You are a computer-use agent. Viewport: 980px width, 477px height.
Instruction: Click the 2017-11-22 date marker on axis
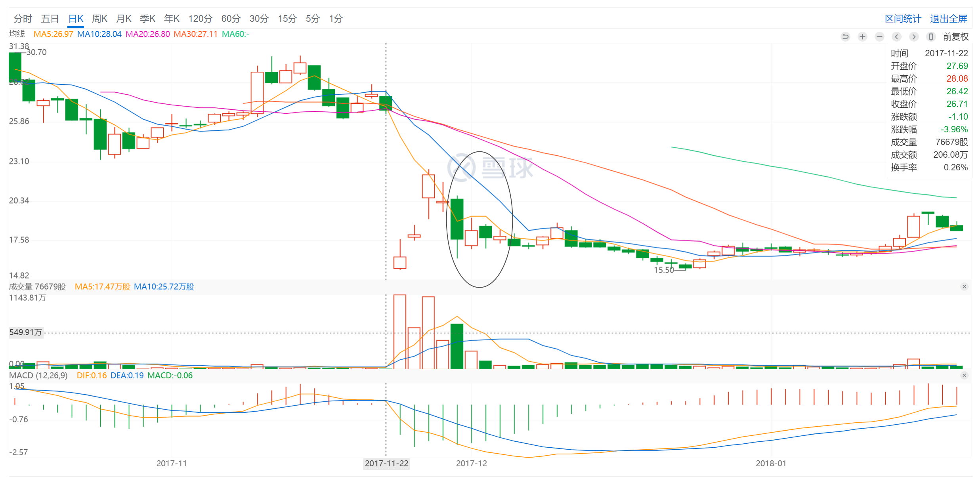coord(386,463)
